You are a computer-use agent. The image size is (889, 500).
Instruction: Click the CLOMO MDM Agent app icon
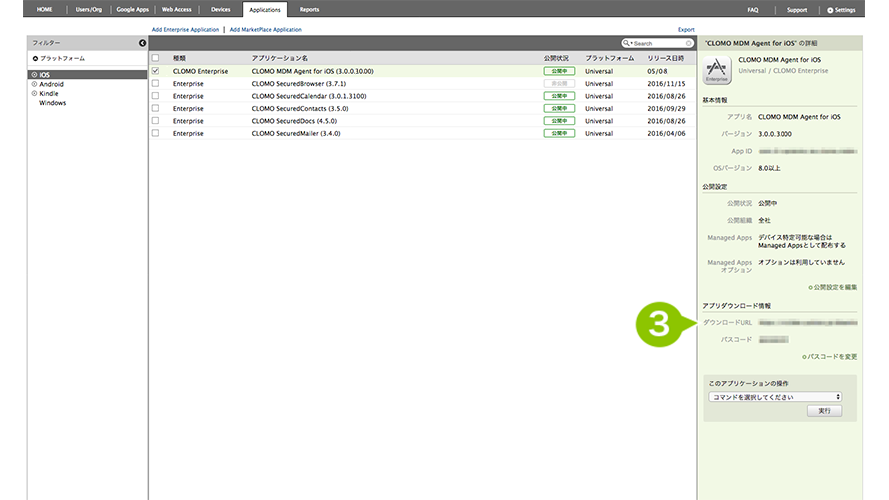click(717, 71)
